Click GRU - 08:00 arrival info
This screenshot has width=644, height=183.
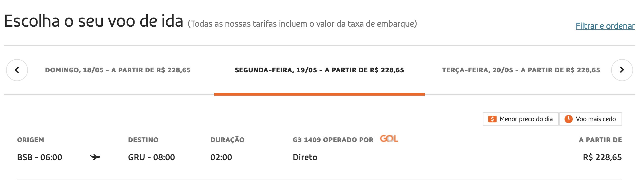click(151, 157)
